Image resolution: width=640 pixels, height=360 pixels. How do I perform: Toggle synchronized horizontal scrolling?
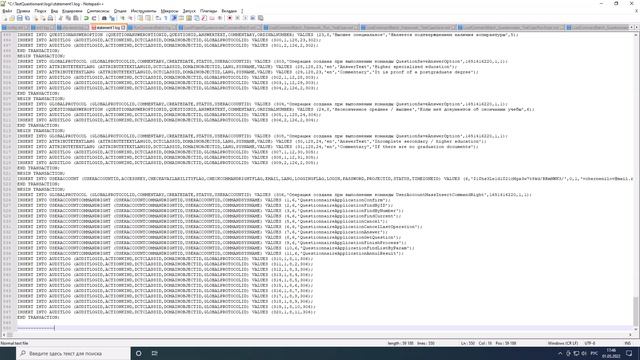click(x=148, y=18)
